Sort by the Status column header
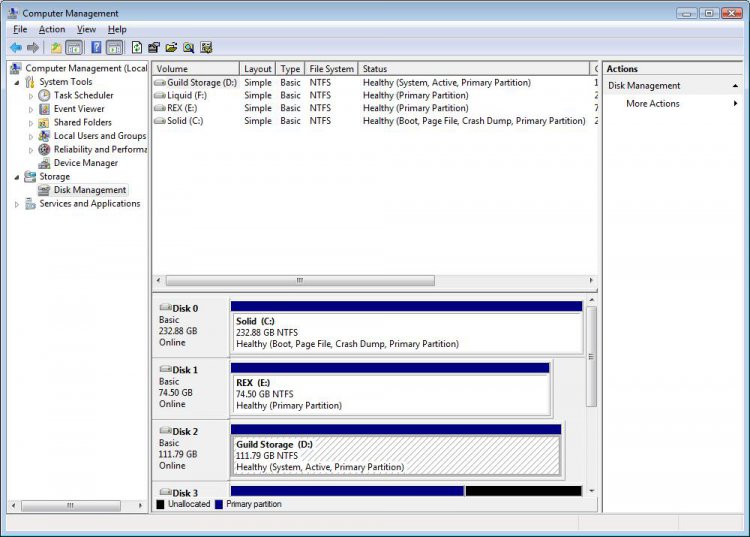 [x=474, y=69]
